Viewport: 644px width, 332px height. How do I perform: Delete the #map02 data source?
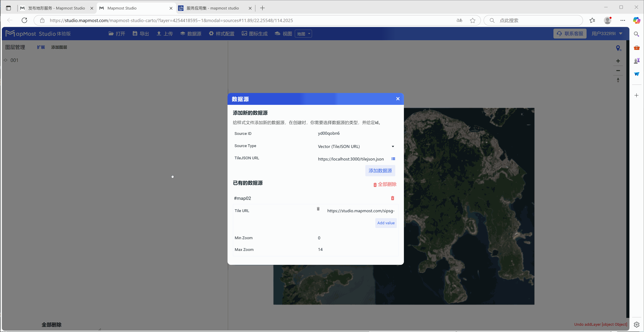click(393, 198)
